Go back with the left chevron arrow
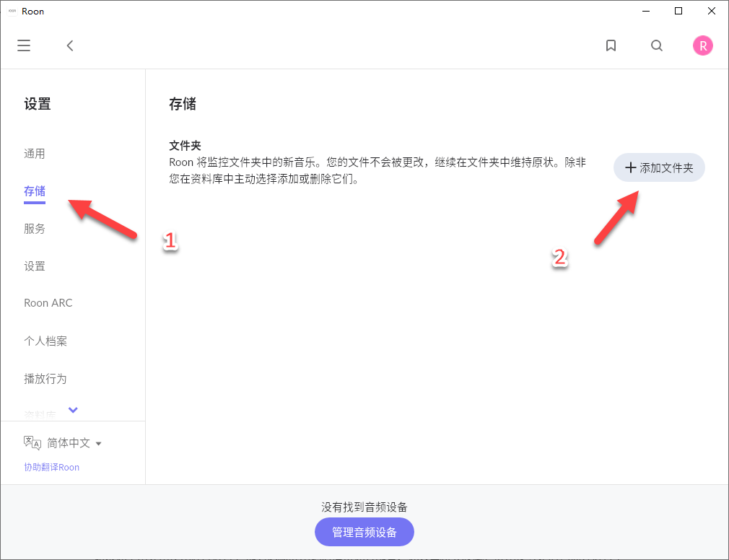The height and width of the screenshot is (560, 729). 70,45
